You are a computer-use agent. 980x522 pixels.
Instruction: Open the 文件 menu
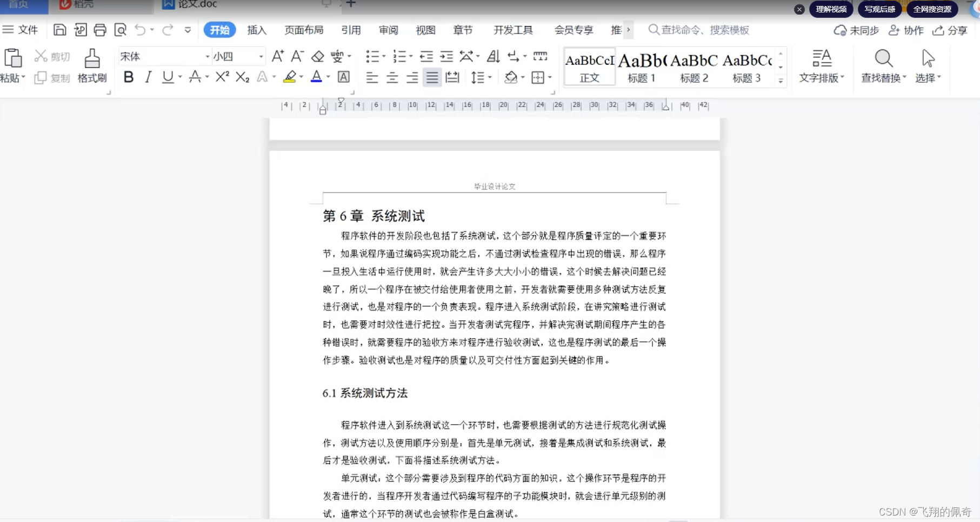(x=20, y=30)
